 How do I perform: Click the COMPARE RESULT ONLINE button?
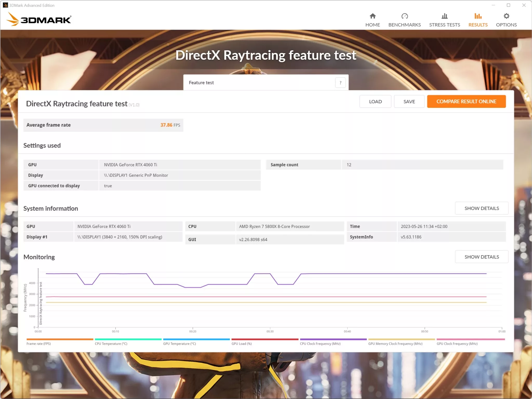click(x=466, y=101)
